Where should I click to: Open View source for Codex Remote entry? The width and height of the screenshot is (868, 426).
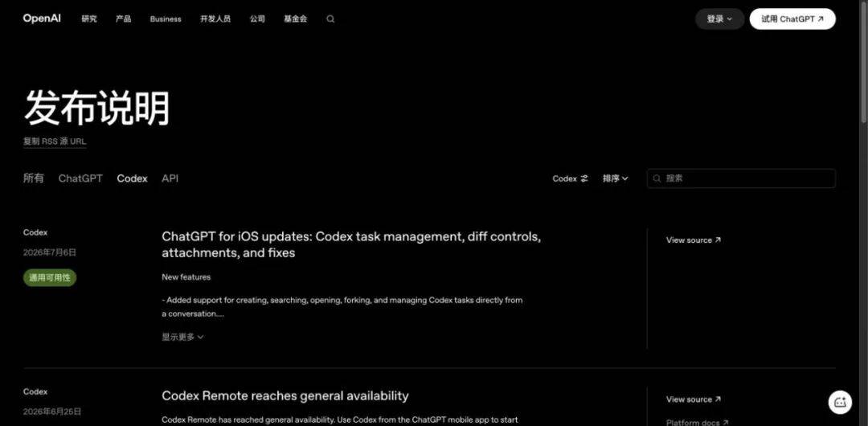click(x=694, y=399)
